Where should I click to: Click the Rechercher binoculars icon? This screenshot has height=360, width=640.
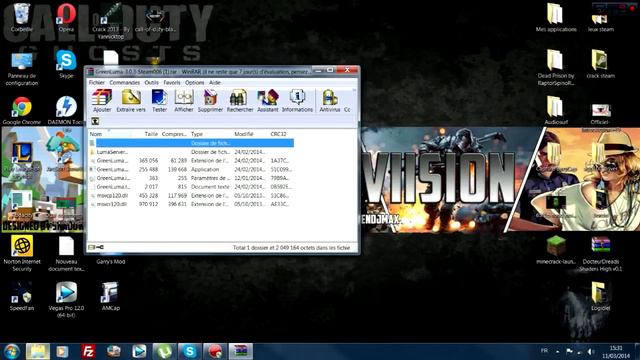pos(240,101)
